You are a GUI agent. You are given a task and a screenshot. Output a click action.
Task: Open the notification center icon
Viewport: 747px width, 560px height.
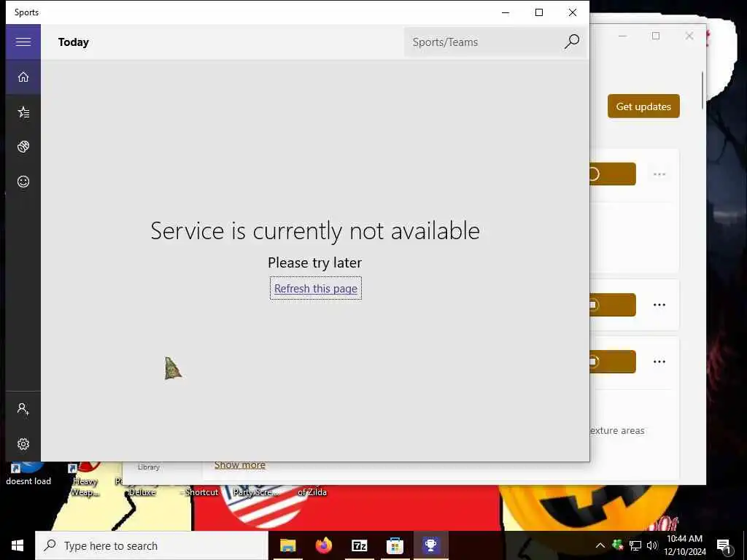tap(724, 545)
